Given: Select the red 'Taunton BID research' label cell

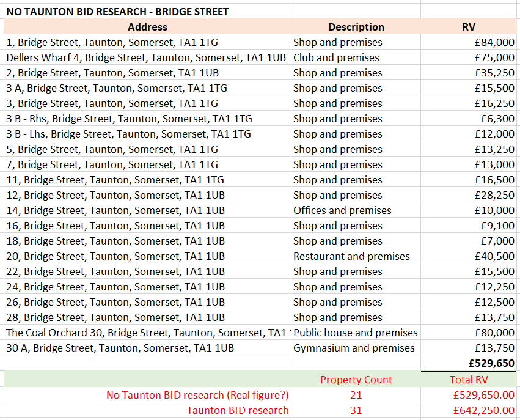Looking at the screenshot, I should (148, 410).
